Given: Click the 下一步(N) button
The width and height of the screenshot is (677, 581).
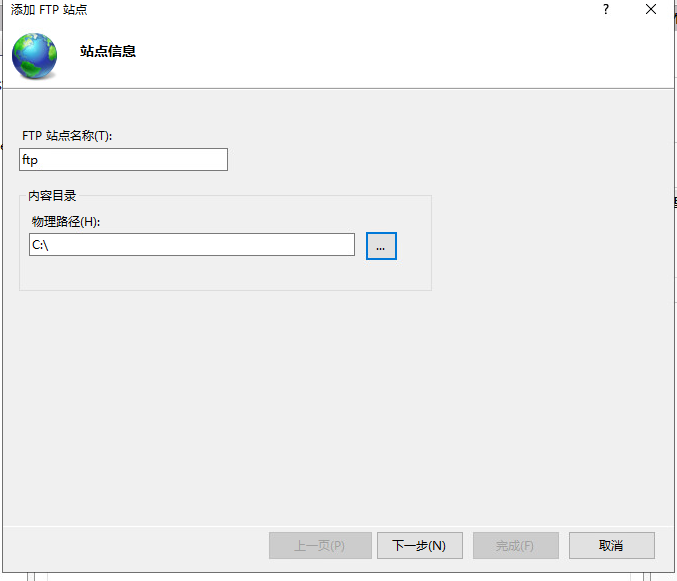Looking at the screenshot, I should [x=420, y=546].
